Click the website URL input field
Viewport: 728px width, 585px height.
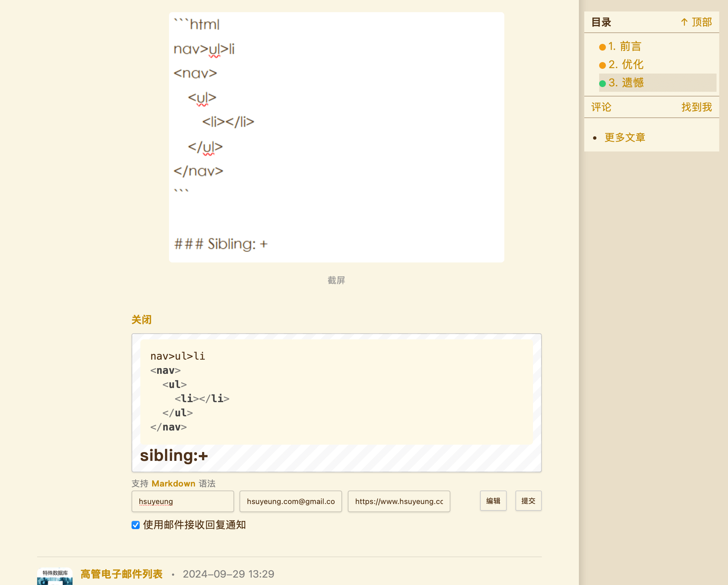399,501
